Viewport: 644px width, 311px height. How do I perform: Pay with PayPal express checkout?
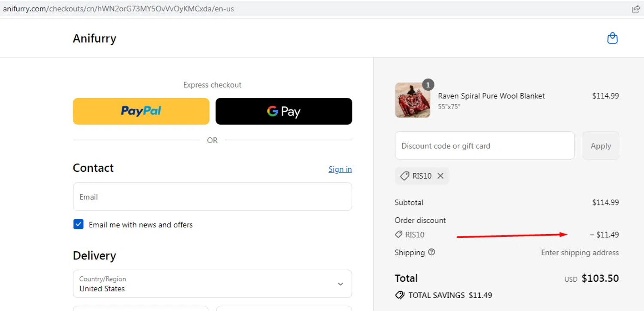point(141,111)
